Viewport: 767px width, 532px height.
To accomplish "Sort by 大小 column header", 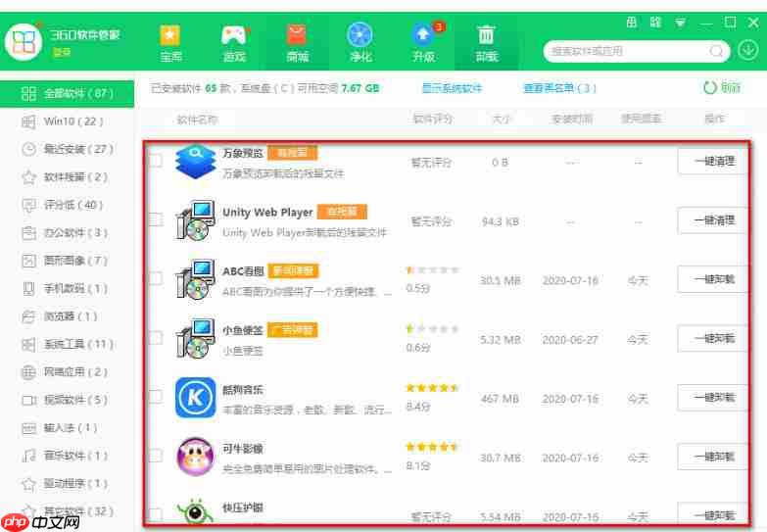I will (501, 119).
